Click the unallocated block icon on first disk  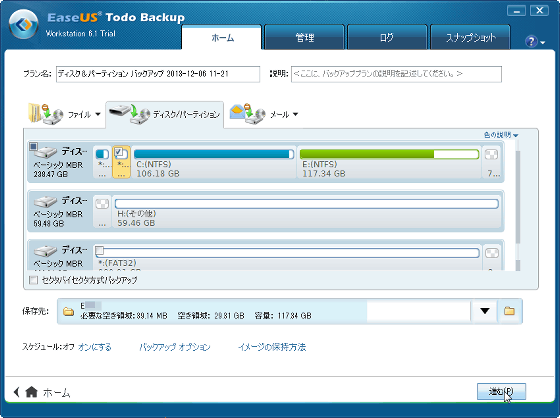point(491,154)
